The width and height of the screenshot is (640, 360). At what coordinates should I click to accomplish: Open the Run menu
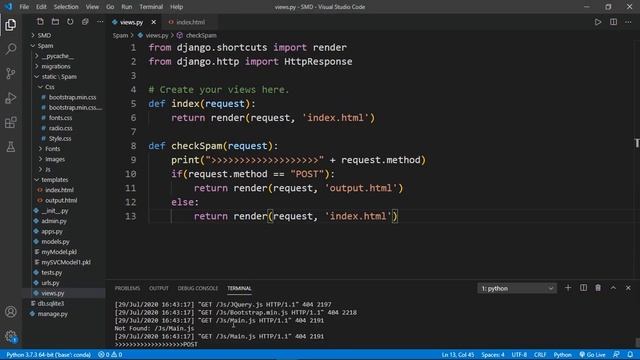127,7
